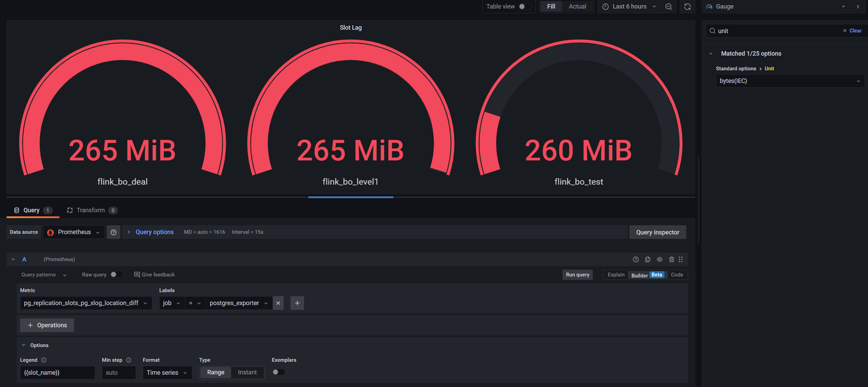Enable Exemplars

(279, 372)
